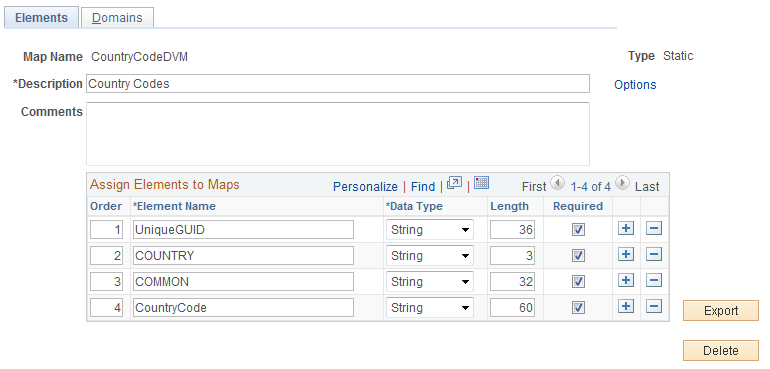
Task: Open Data Type dropdown for UniqueGUID
Action: [430, 229]
